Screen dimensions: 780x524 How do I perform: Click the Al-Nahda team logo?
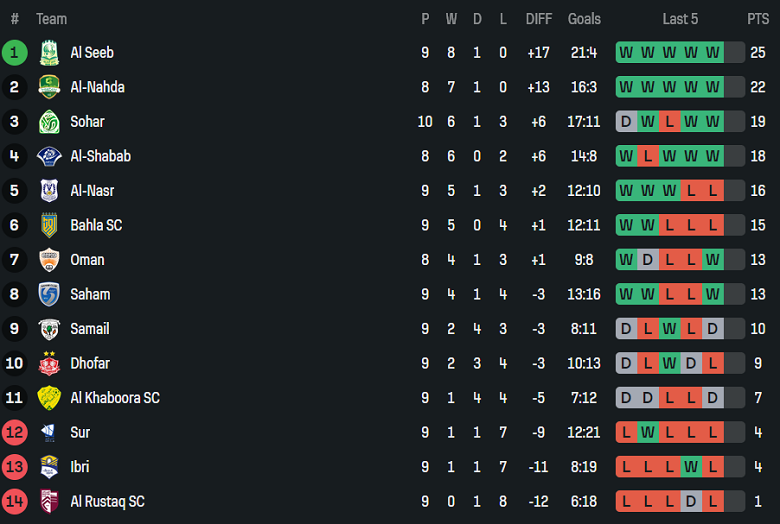point(48,87)
